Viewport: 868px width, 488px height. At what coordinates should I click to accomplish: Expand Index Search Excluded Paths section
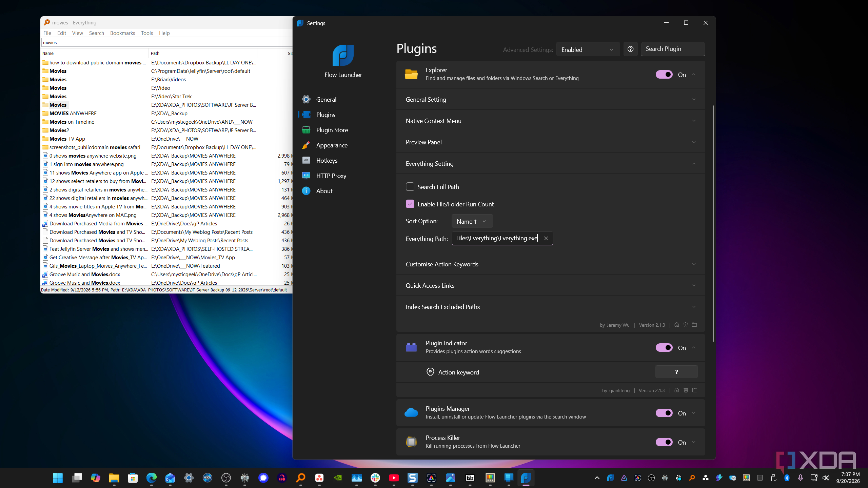[x=551, y=307]
